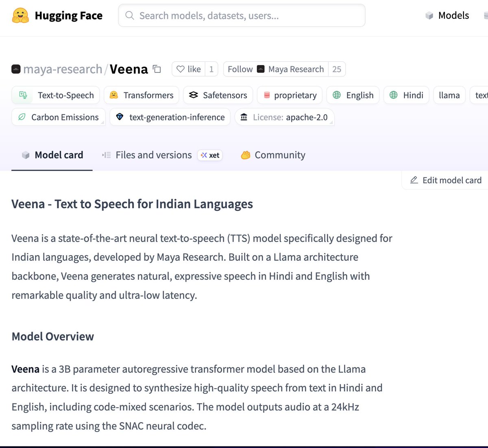
Task: Select the Safetensors tag
Action: coord(218,95)
